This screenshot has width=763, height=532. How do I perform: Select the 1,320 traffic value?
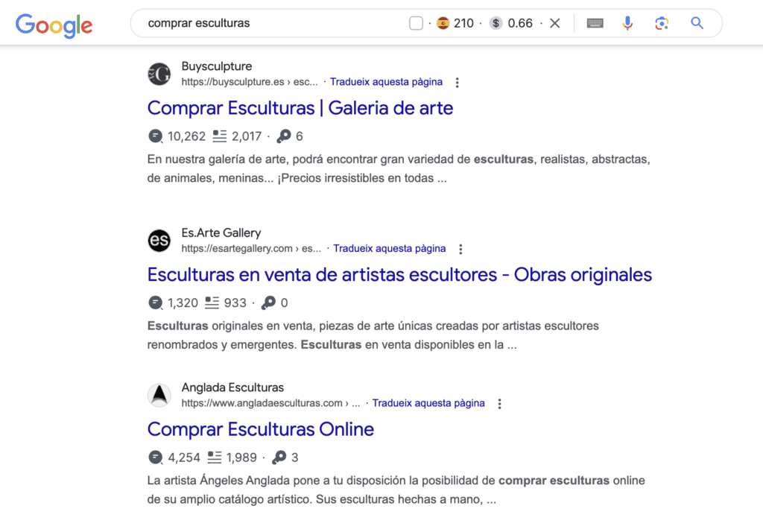(x=183, y=303)
